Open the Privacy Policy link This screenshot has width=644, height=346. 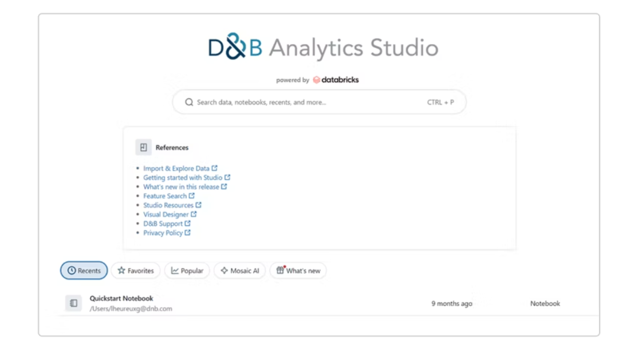coord(163,233)
